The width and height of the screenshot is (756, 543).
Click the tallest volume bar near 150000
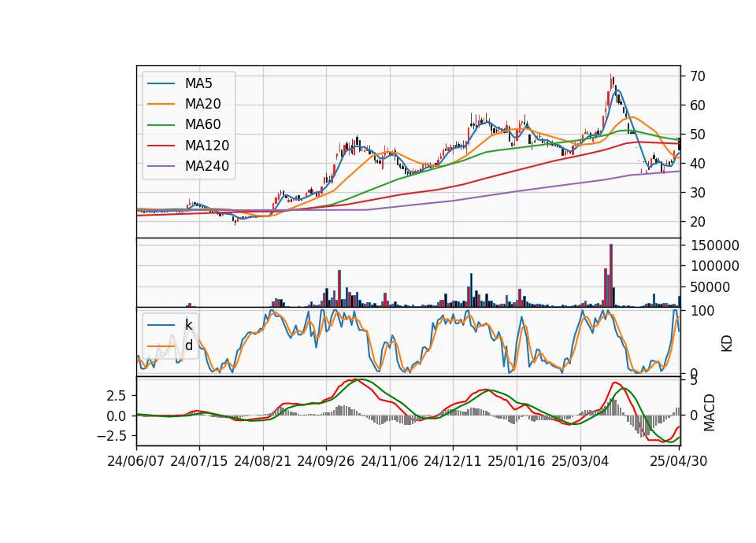coord(611,275)
